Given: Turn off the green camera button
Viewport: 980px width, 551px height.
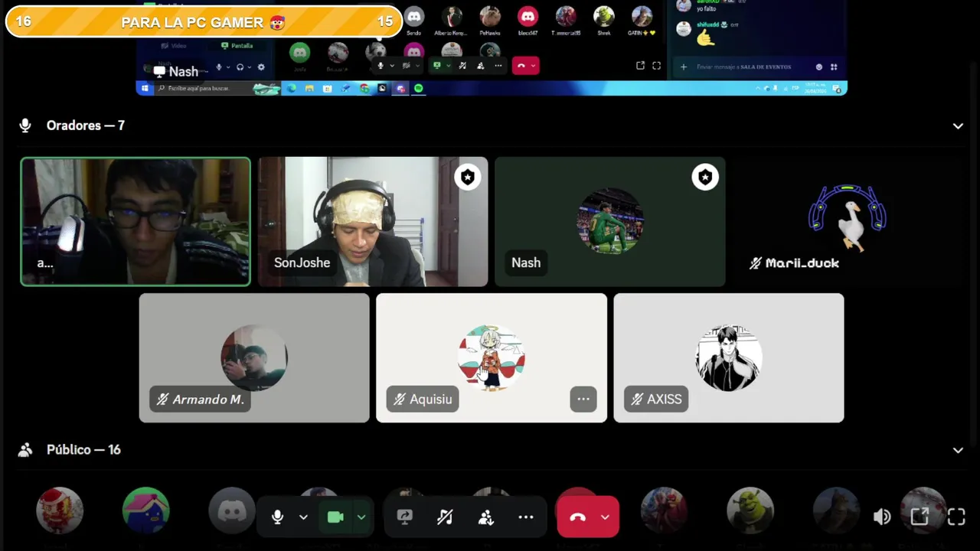Looking at the screenshot, I should point(335,517).
